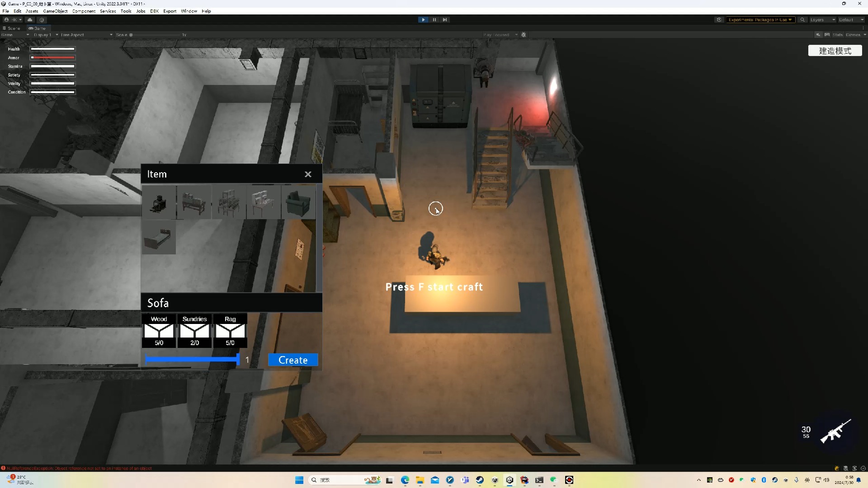This screenshot has width=868, height=488.
Task: Select the armchair furniture item icon
Action: coord(298,202)
